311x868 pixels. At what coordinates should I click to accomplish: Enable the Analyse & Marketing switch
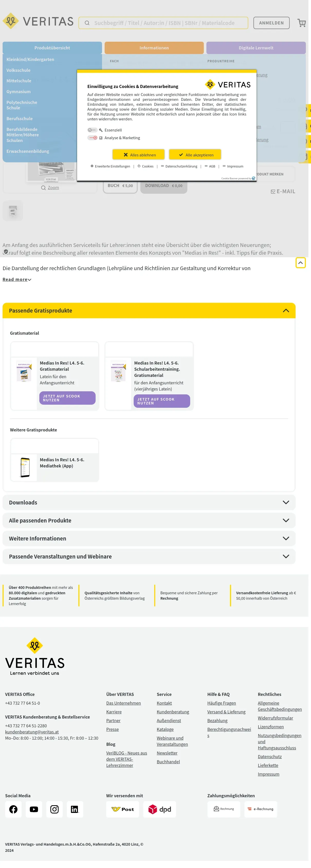[x=93, y=138]
